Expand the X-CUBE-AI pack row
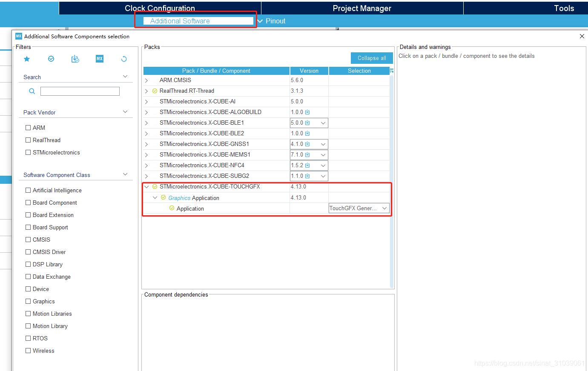This screenshot has width=588, height=371. 146,102
